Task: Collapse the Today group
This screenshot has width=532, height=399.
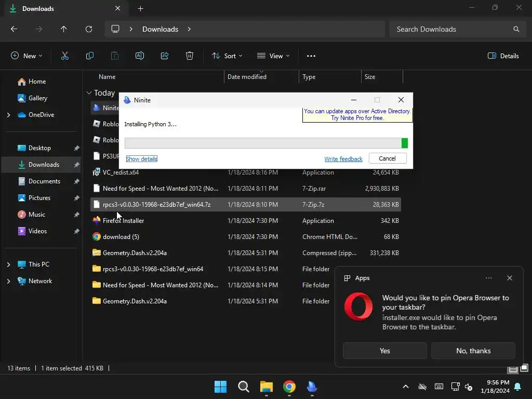Action: [x=89, y=93]
